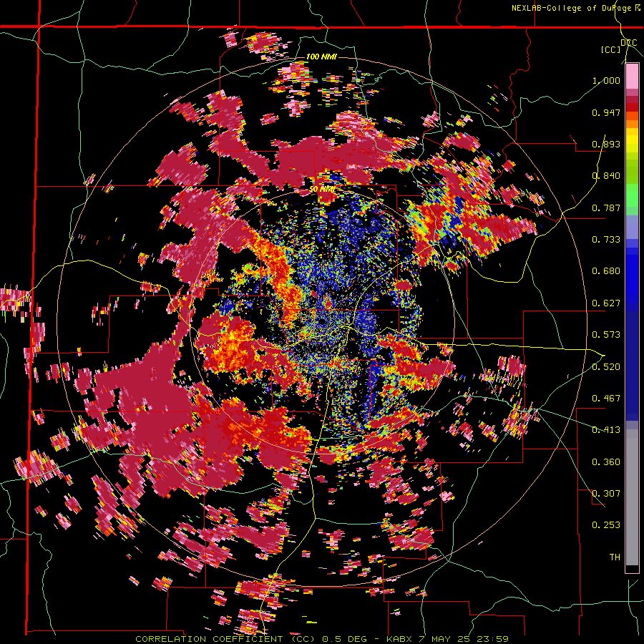The height and width of the screenshot is (644, 644).
Task: Click the pink top segment of color bar
Action: pyautogui.click(x=632, y=76)
